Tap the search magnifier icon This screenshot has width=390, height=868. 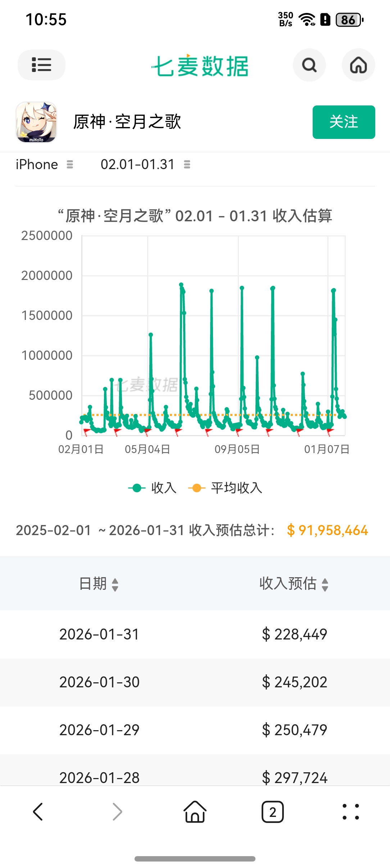309,65
